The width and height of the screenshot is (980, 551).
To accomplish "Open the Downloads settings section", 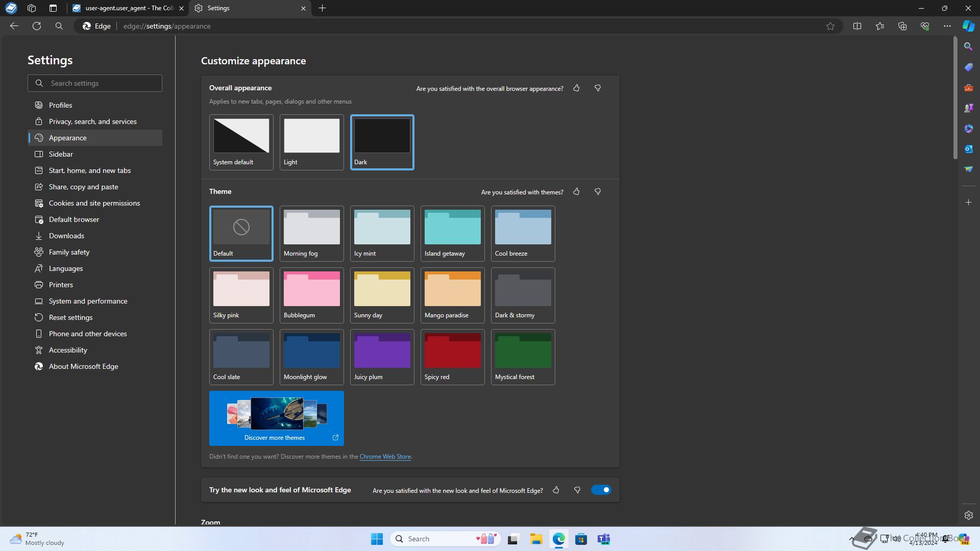I will click(x=95, y=236).
